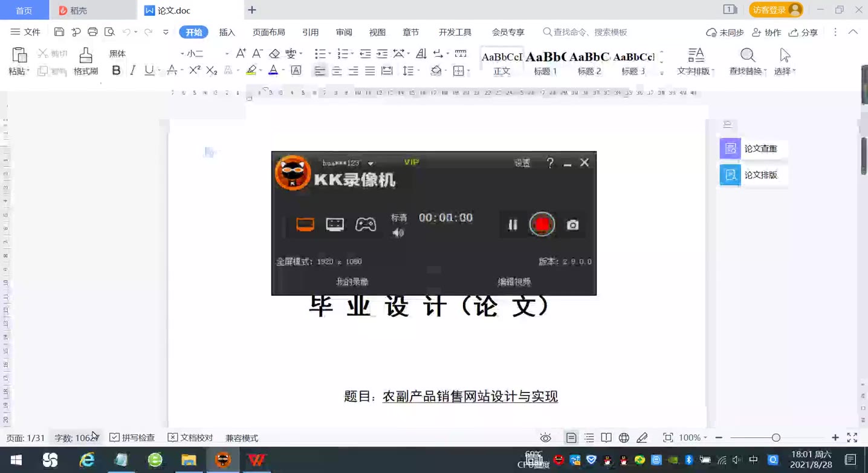
Task: Click the text highlight color icon
Action: point(251,71)
